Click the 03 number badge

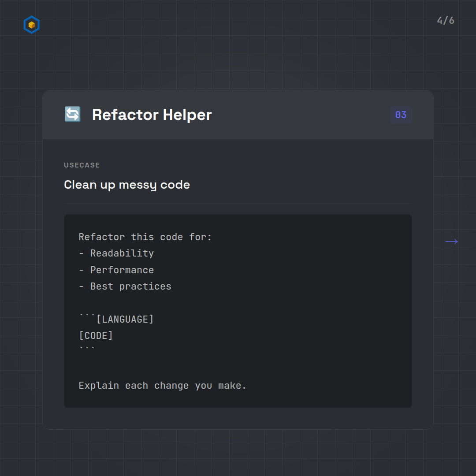tap(401, 115)
